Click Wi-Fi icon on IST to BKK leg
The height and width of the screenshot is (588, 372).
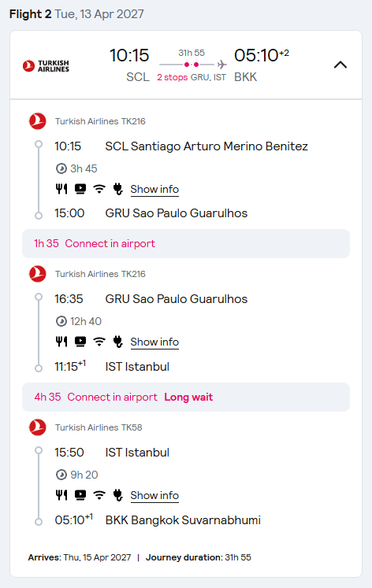(x=99, y=495)
